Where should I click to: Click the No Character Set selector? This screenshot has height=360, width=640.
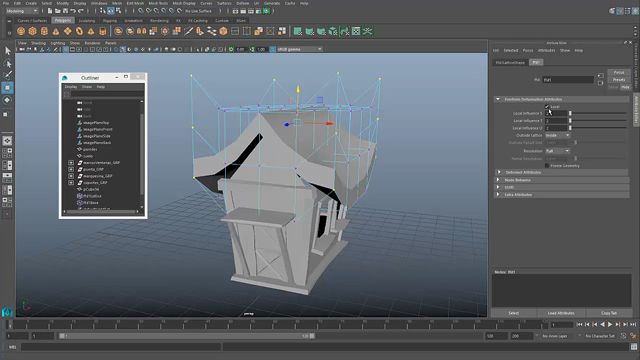point(600,336)
